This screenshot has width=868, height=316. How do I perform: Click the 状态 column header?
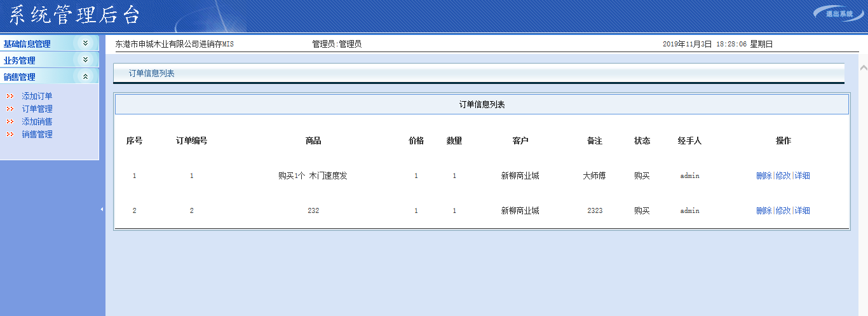[x=642, y=141]
